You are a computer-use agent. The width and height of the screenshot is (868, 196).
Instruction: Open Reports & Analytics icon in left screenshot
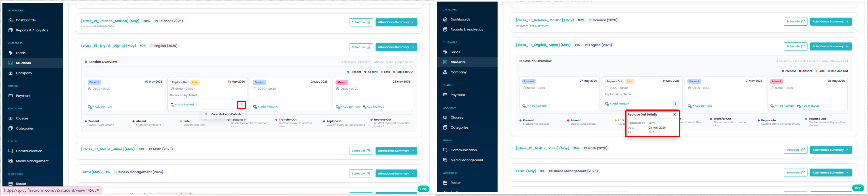[10, 30]
